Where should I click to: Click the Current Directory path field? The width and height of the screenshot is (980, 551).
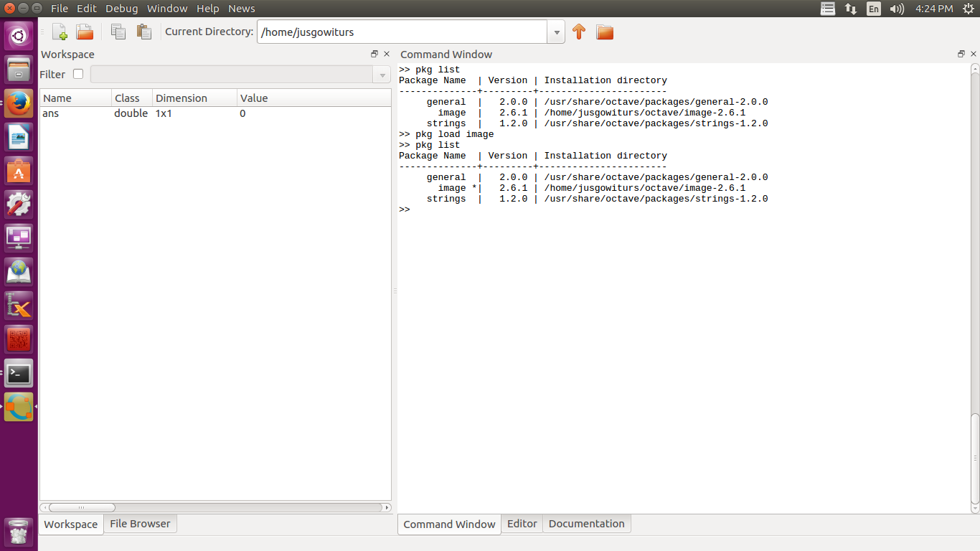click(x=402, y=32)
